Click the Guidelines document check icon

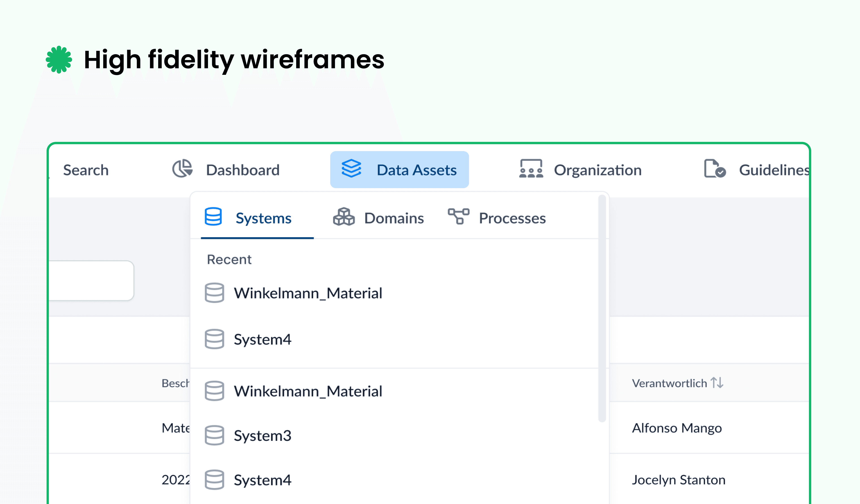click(x=715, y=169)
